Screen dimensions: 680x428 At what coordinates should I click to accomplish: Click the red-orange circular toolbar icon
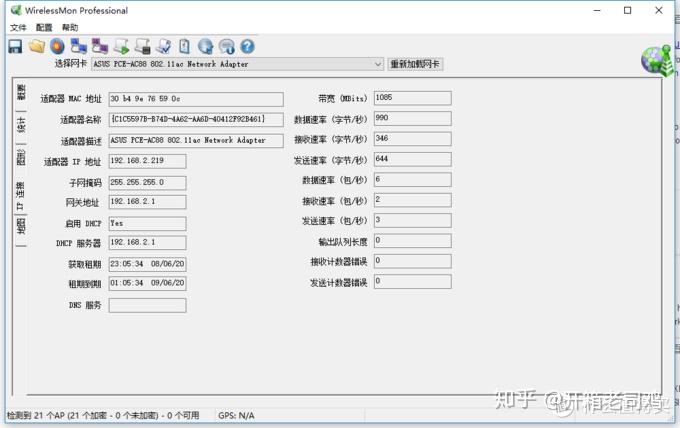[x=57, y=46]
